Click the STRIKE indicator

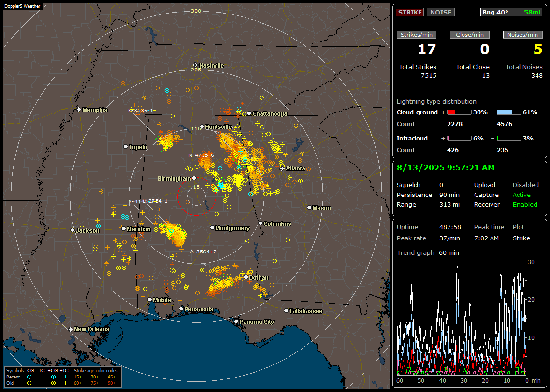[x=410, y=12]
